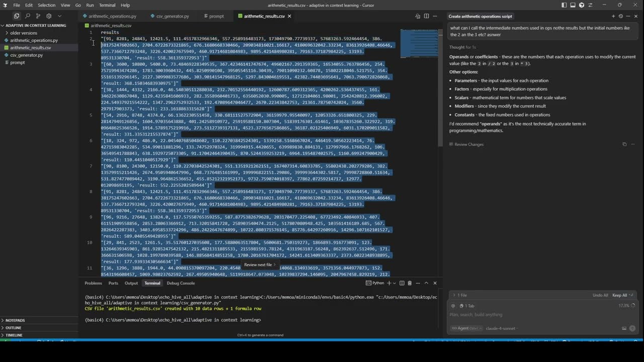Expand the older versions folder

(39, 33)
